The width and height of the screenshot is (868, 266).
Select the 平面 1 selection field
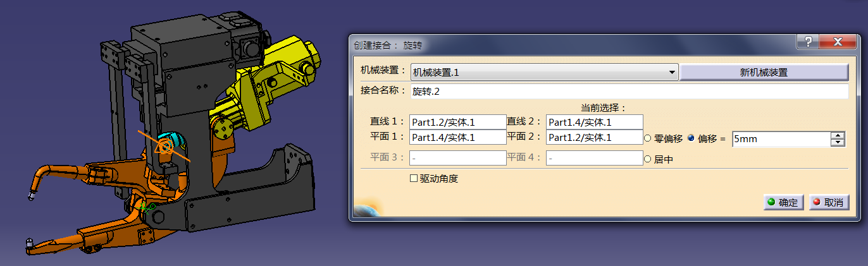[x=458, y=137]
